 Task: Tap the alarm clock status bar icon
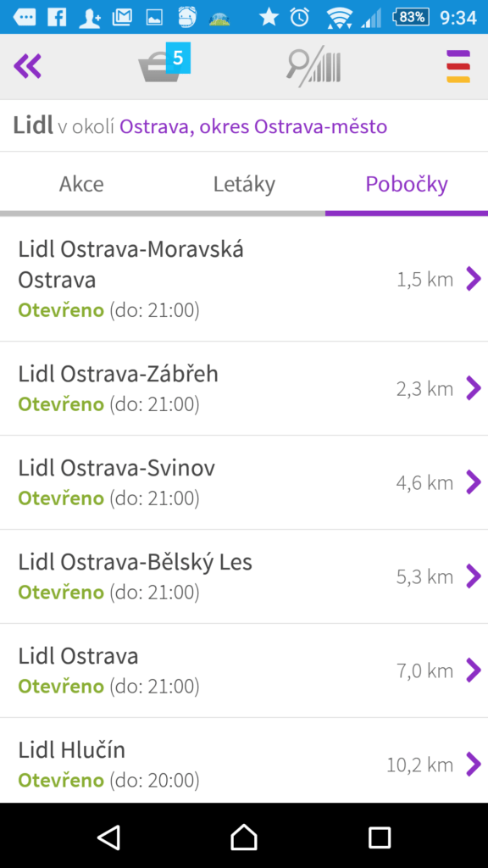(299, 17)
